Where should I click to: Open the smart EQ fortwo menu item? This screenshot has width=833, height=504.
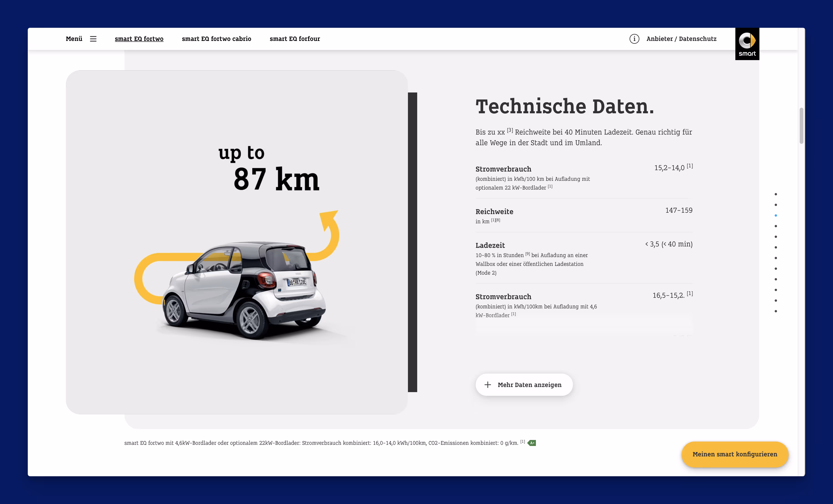click(x=139, y=39)
